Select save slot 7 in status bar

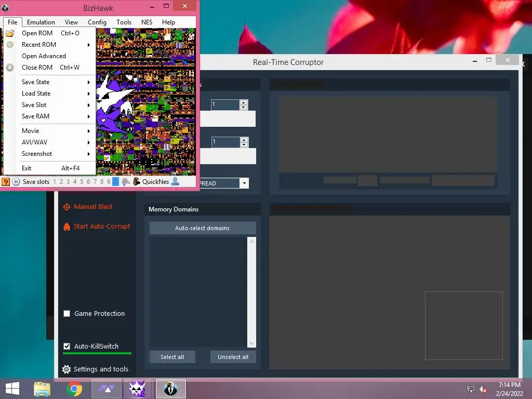click(x=95, y=182)
